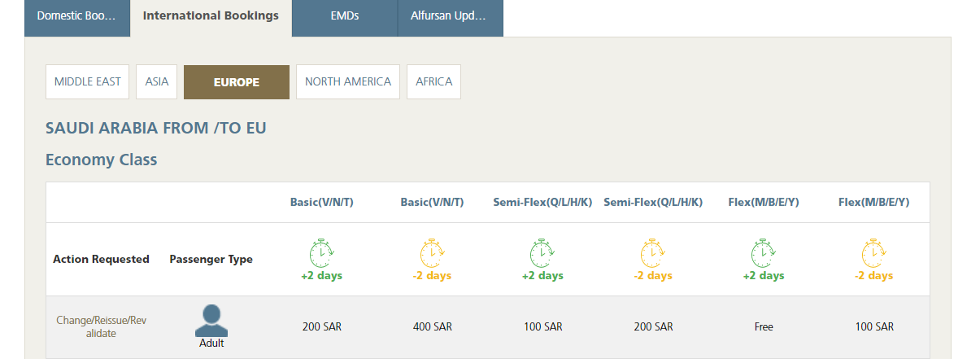The width and height of the screenshot is (980, 359).
Task: Click the 'Change/Reissue/Revalidate' row label
Action: click(102, 327)
